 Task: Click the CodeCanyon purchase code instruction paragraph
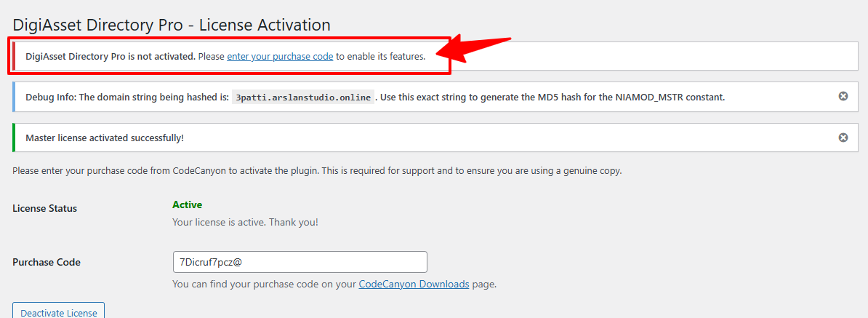point(317,171)
